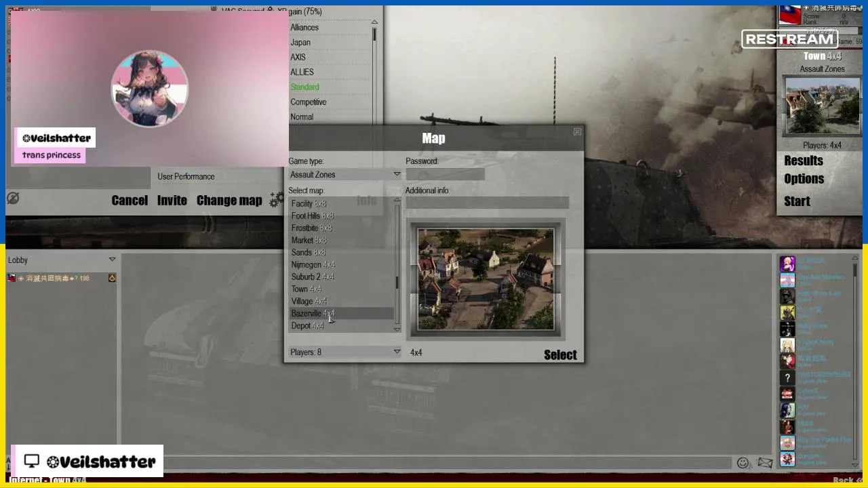The height and width of the screenshot is (488, 868).
Task: Select the Suburb 2 4x4 map
Action: pyautogui.click(x=341, y=277)
